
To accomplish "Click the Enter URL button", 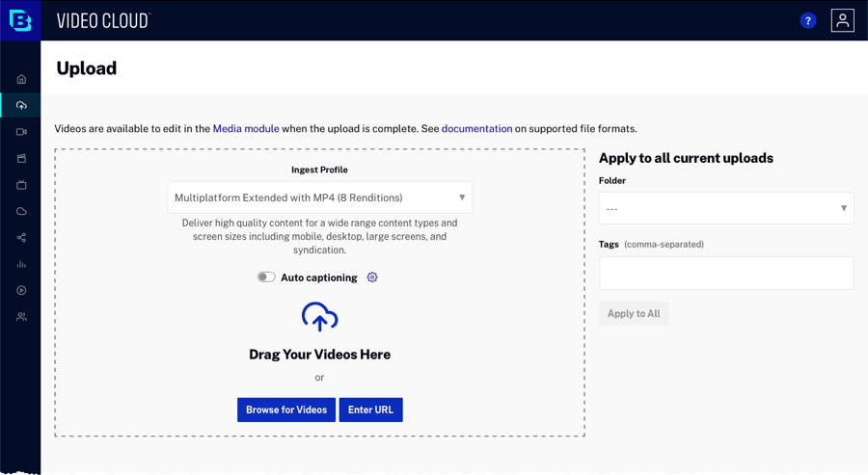I will (x=370, y=409).
